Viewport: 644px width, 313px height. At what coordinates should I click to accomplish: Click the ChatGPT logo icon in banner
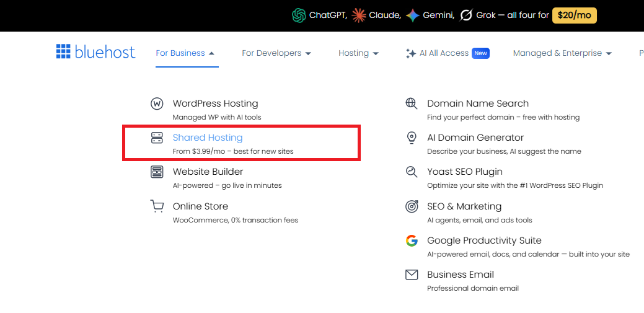(299, 15)
